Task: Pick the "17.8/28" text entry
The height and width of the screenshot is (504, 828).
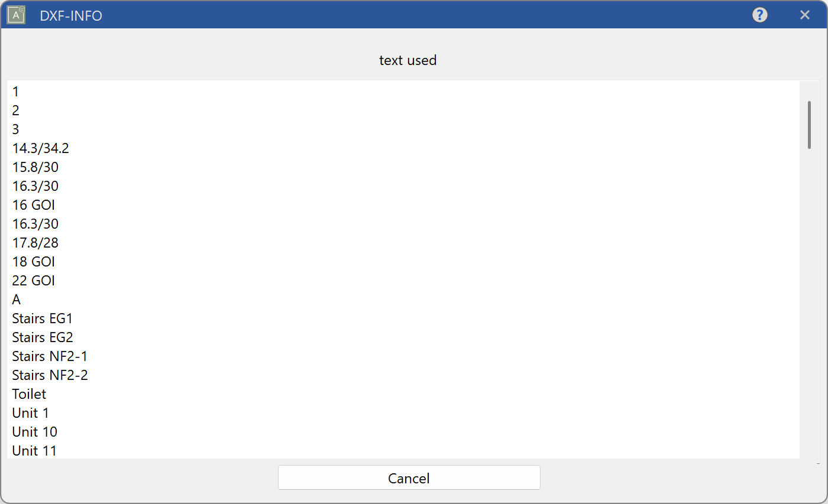Action: point(35,243)
